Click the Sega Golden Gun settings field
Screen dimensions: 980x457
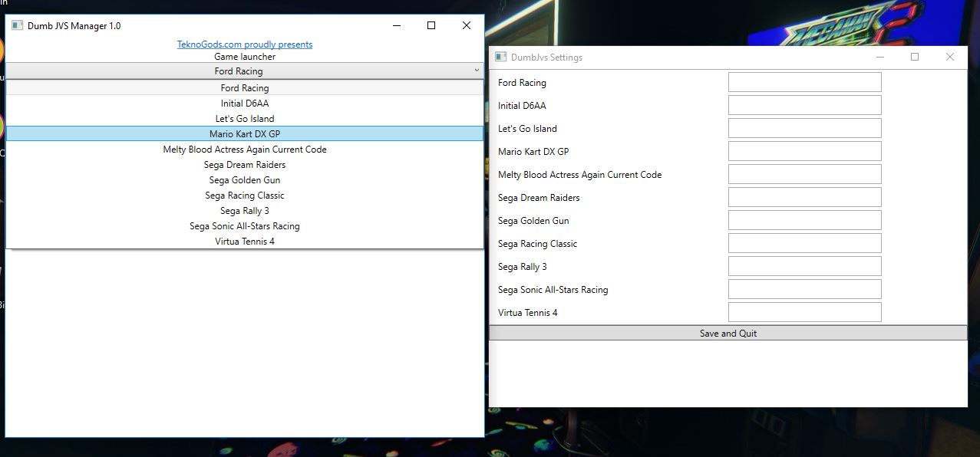pyautogui.click(x=804, y=220)
